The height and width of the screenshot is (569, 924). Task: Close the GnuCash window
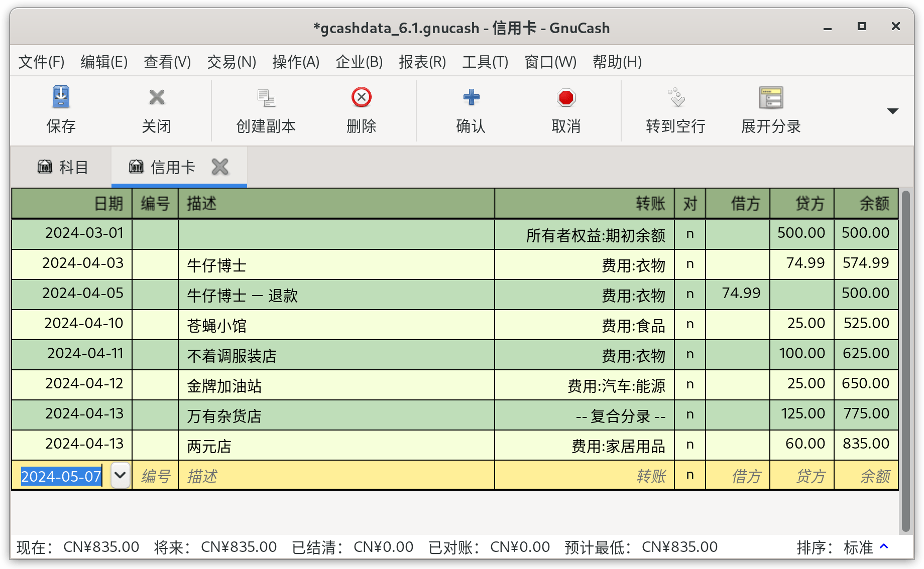coord(895,26)
